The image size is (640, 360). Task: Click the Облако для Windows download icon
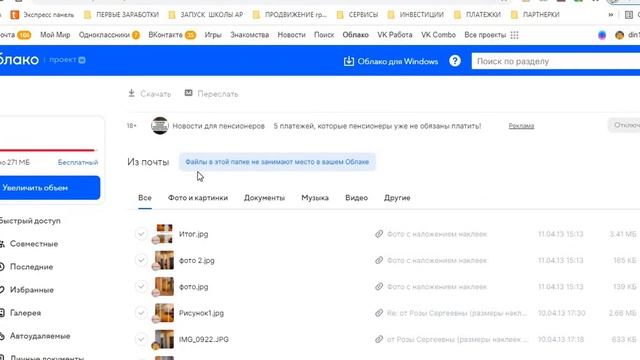349,61
